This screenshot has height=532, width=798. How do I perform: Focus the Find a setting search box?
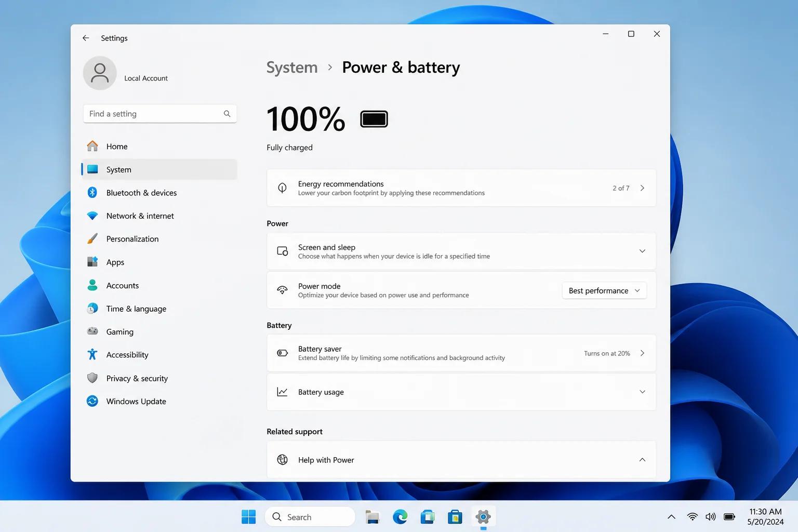pyautogui.click(x=160, y=114)
